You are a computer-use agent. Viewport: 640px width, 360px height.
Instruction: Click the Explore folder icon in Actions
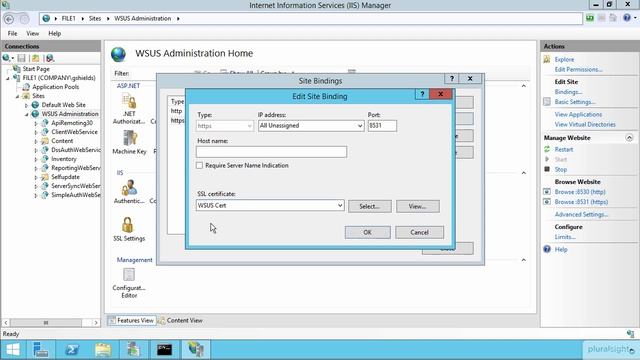[547, 60]
